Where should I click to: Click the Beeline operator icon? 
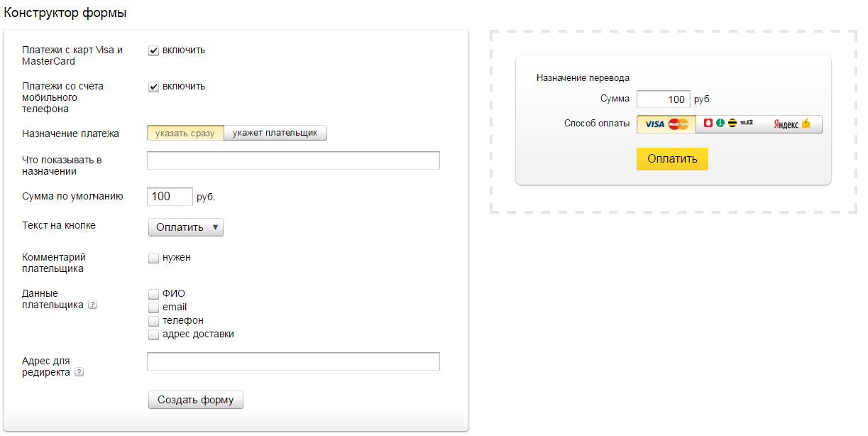pos(732,124)
